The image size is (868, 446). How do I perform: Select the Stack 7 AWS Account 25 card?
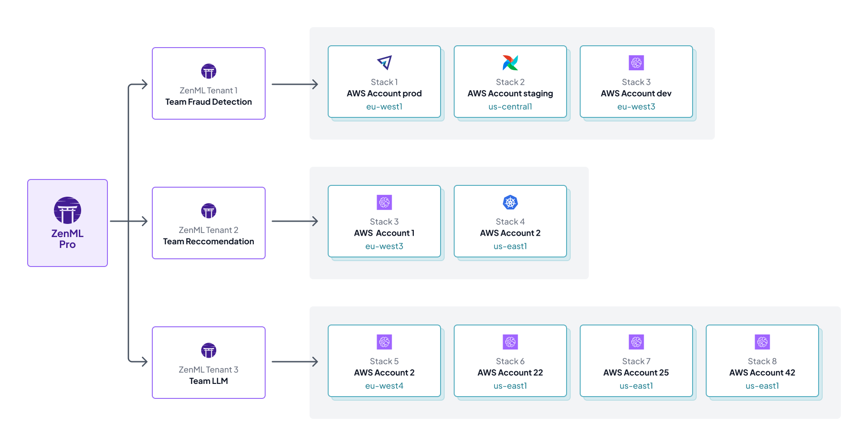pyautogui.click(x=636, y=361)
